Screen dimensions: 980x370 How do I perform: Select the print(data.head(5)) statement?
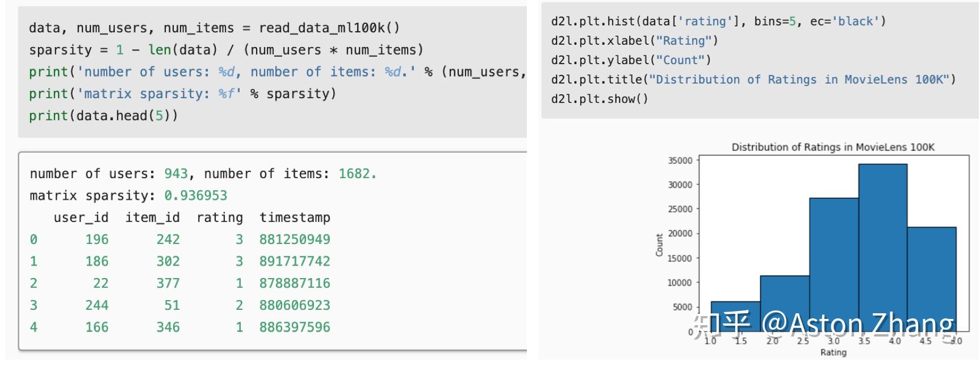point(103,116)
